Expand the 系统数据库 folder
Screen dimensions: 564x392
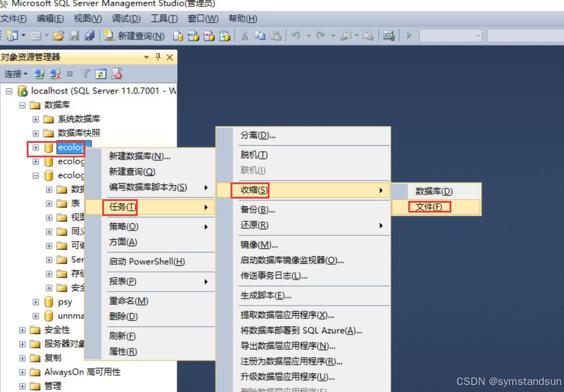click(x=35, y=120)
